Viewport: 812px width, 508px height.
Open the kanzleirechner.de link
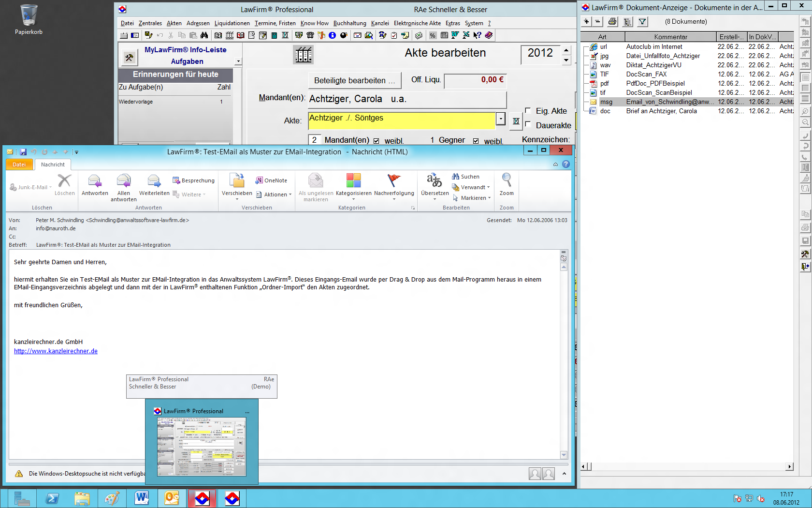56,351
